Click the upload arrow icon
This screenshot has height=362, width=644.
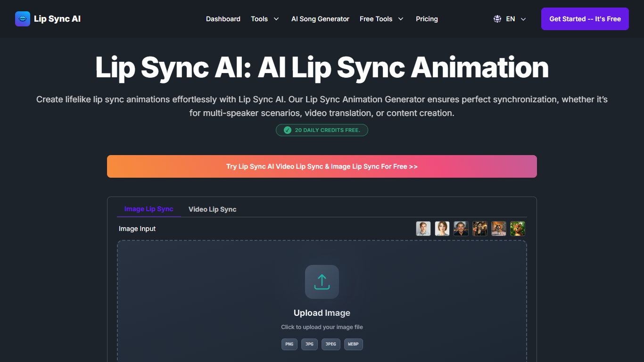322,282
